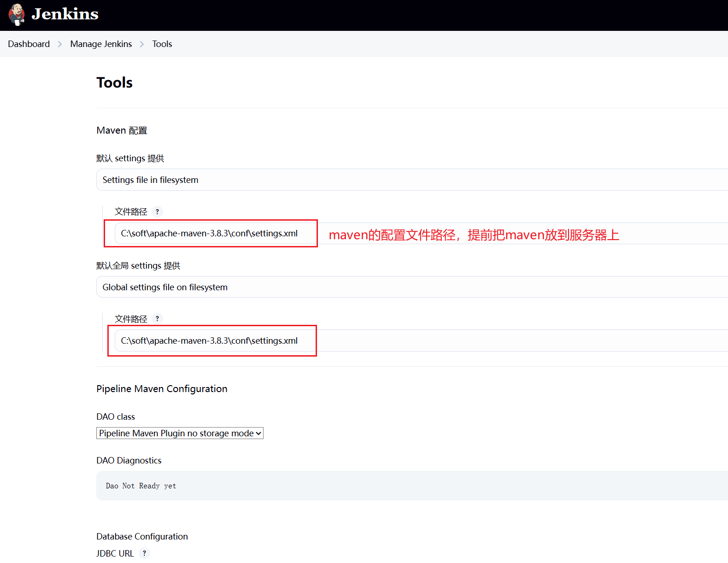The width and height of the screenshot is (728, 563).
Task: Click the Pipeline Maven Configuration heading
Action: [162, 388]
